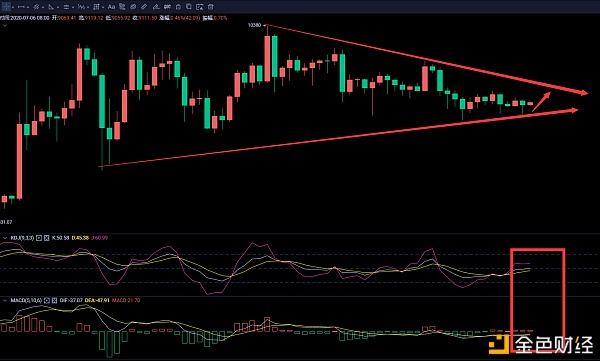Expand the horizontal line tool options
The image size is (600, 361).
coord(28,7)
